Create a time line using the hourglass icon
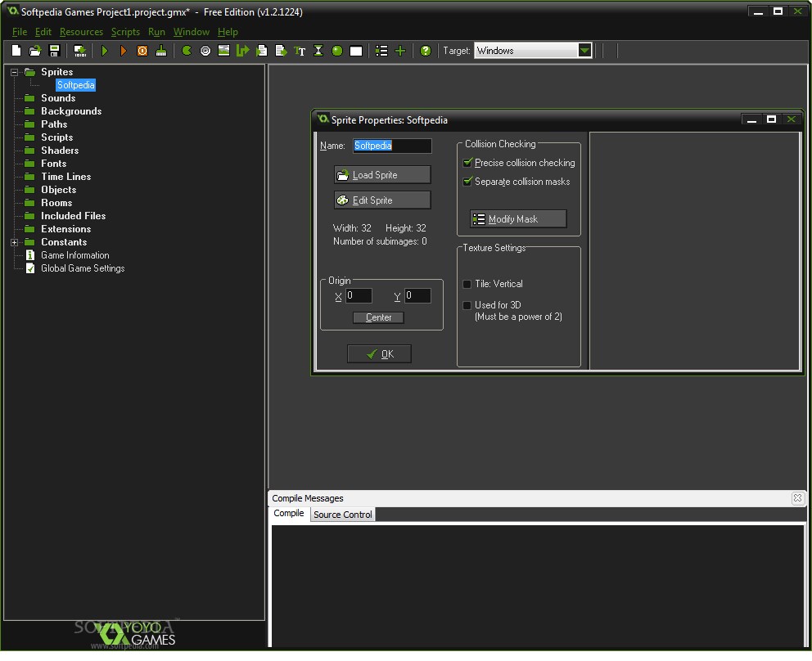 [318, 51]
